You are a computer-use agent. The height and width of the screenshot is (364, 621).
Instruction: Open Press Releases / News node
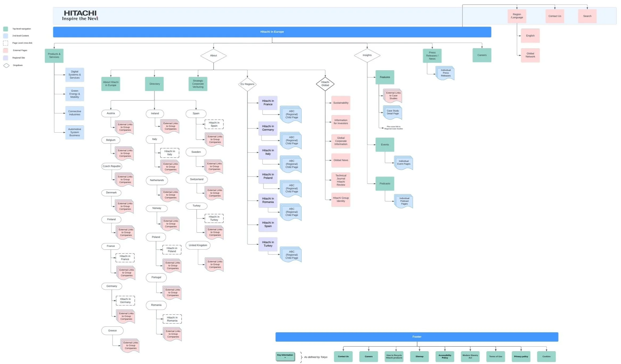432,56
